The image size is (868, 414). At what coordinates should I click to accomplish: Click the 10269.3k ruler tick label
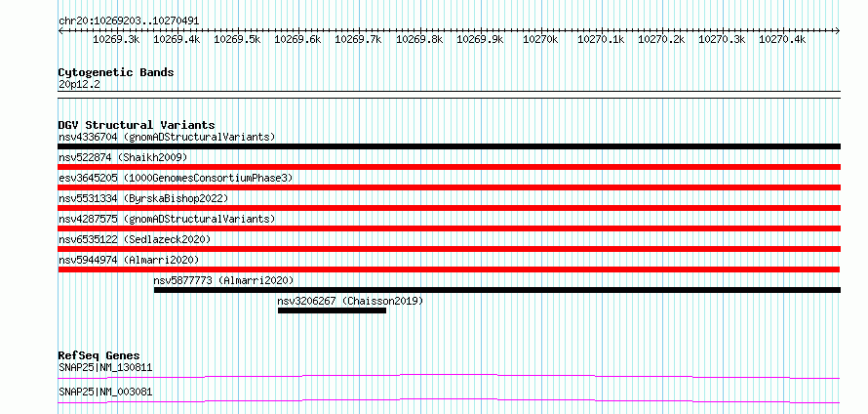click(x=116, y=39)
